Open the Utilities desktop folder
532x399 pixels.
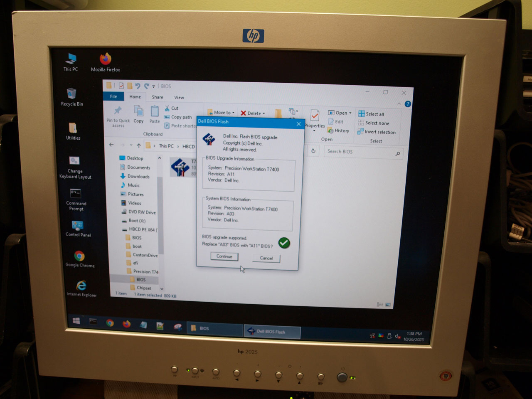pyautogui.click(x=73, y=131)
